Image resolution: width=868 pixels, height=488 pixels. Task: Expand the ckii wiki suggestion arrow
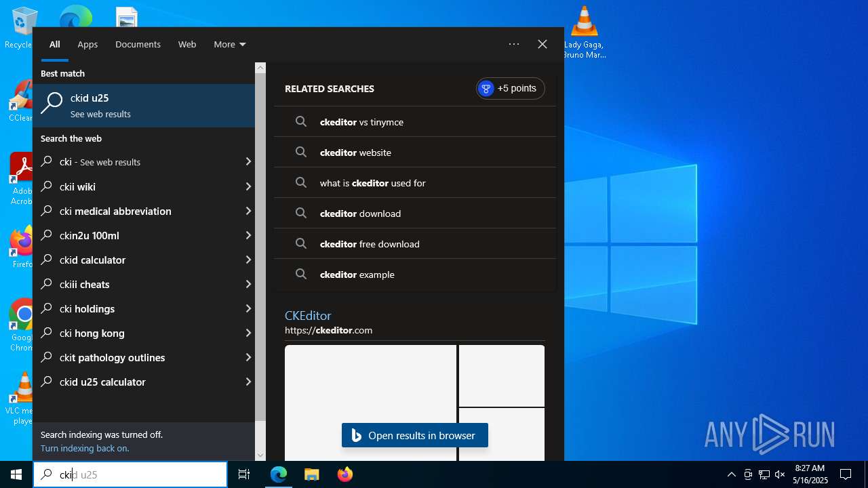(x=248, y=186)
